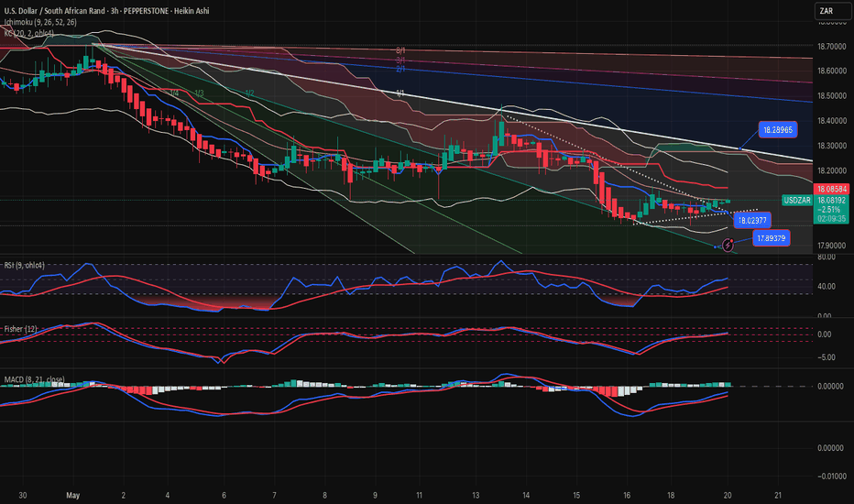854x504 pixels.
Task: Click the 18.50000 price axis level
Action: point(832,96)
